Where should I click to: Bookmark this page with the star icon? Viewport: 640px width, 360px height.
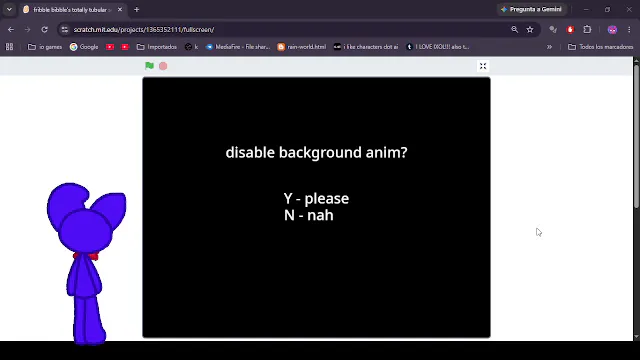pos(530,29)
